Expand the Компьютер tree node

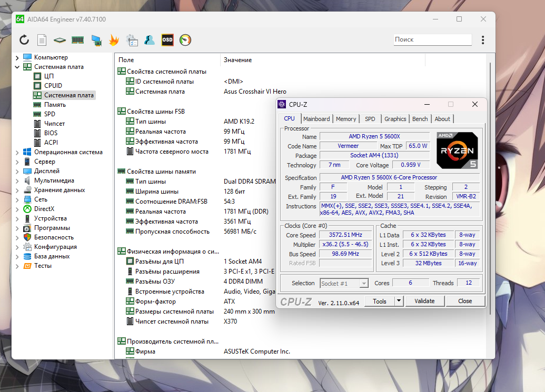tap(17, 58)
